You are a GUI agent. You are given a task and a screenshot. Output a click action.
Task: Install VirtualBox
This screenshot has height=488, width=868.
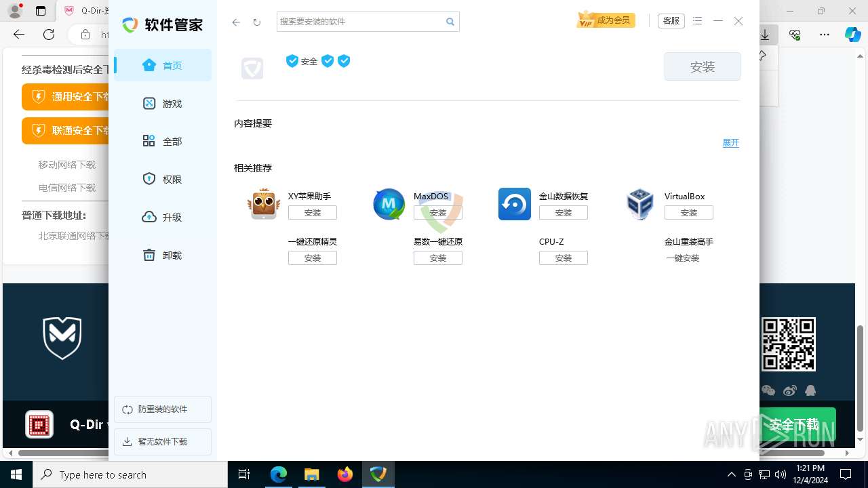point(689,213)
